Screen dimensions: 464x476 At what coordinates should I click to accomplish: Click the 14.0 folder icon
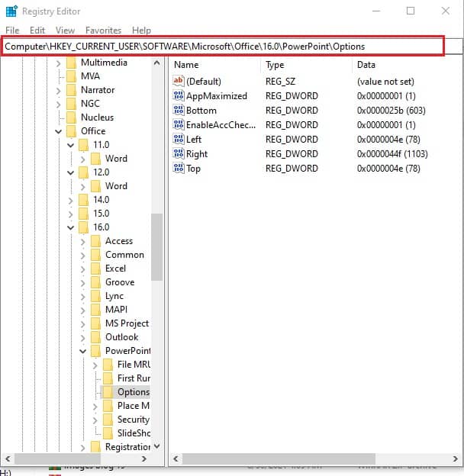click(83, 200)
